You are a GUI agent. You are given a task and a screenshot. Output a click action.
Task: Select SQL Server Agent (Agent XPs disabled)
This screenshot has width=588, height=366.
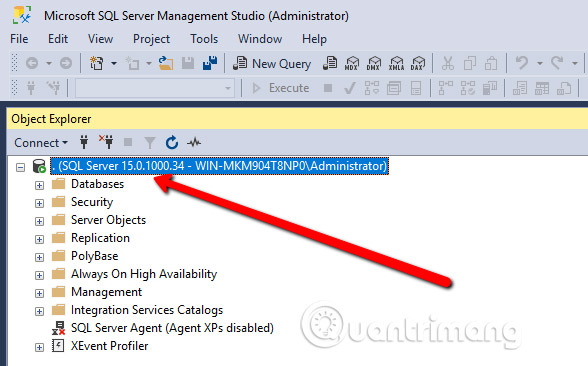point(172,328)
